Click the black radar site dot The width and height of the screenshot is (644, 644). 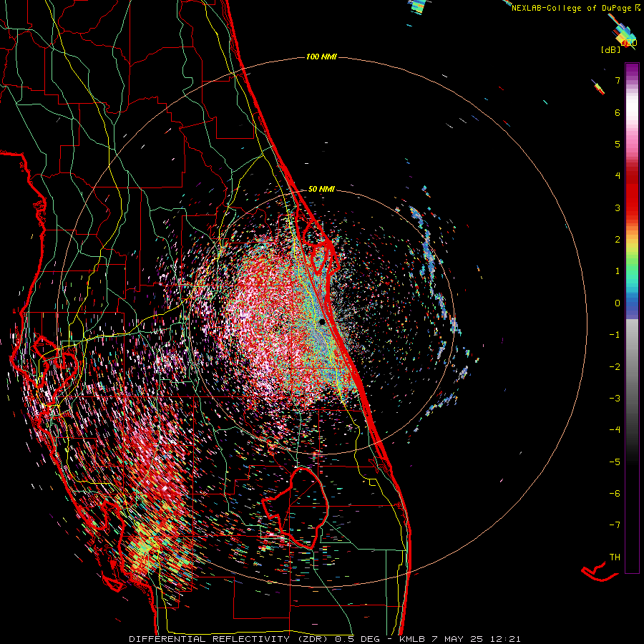tap(323, 322)
